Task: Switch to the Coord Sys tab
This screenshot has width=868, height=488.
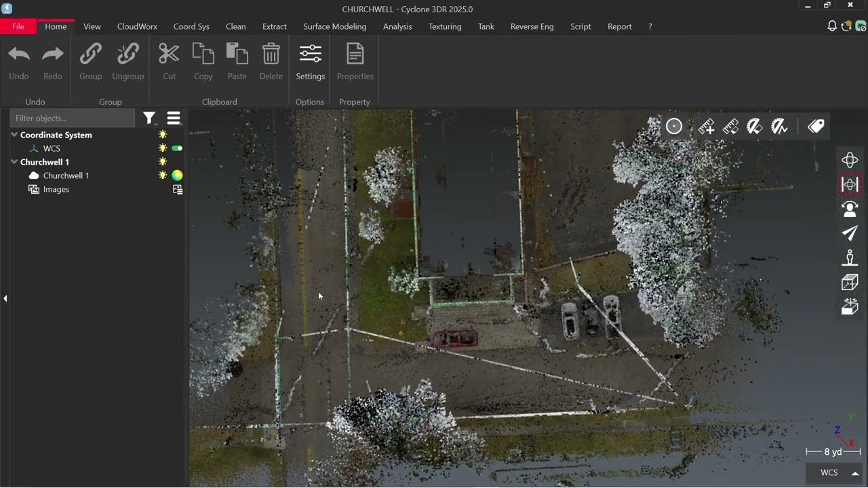Action: [191, 26]
